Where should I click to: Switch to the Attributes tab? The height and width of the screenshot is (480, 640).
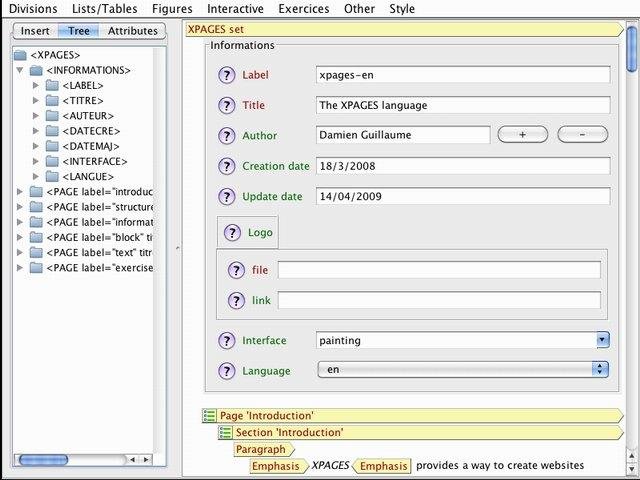click(x=132, y=31)
